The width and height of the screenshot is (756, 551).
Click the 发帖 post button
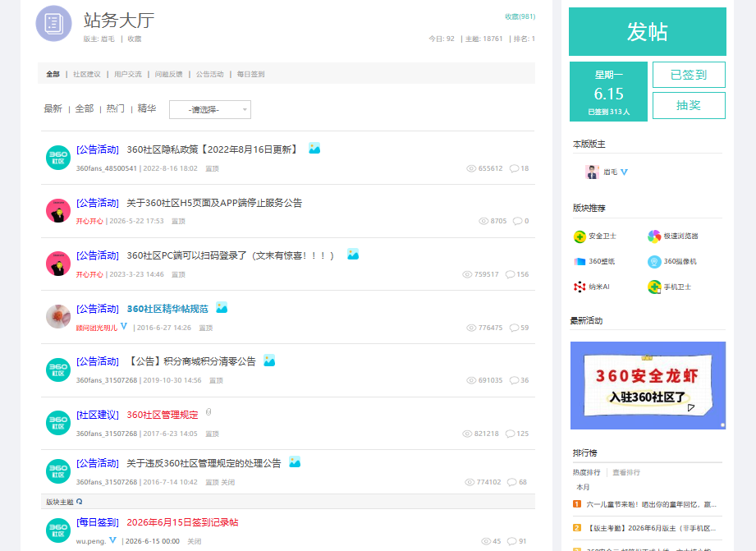[648, 32]
